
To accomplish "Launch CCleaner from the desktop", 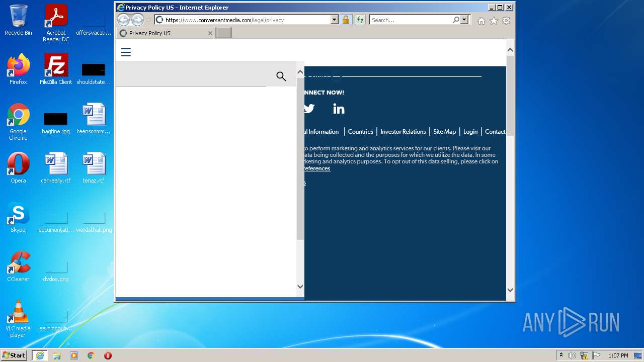I will 18,266.
